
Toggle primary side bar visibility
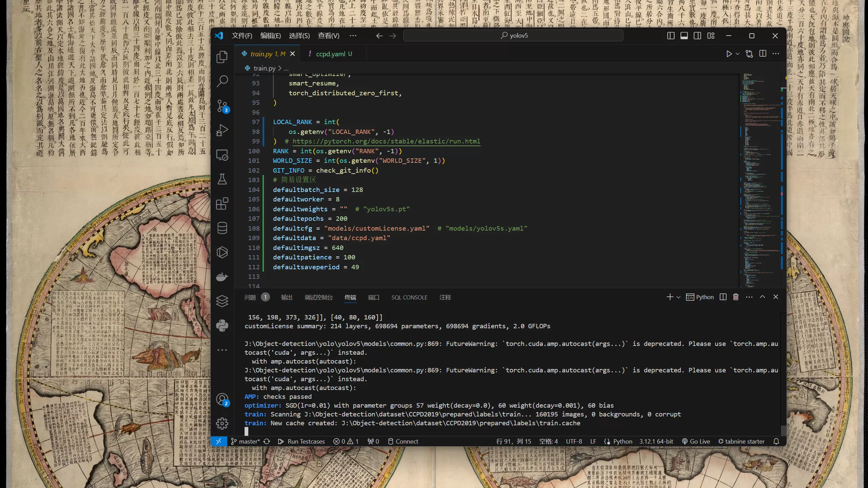click(x=671, y=36)
